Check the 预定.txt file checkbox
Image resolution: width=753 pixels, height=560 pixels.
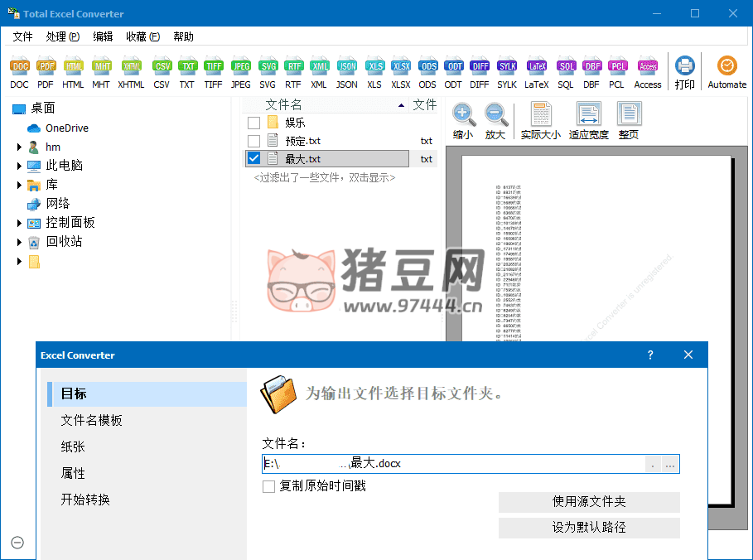254,141
